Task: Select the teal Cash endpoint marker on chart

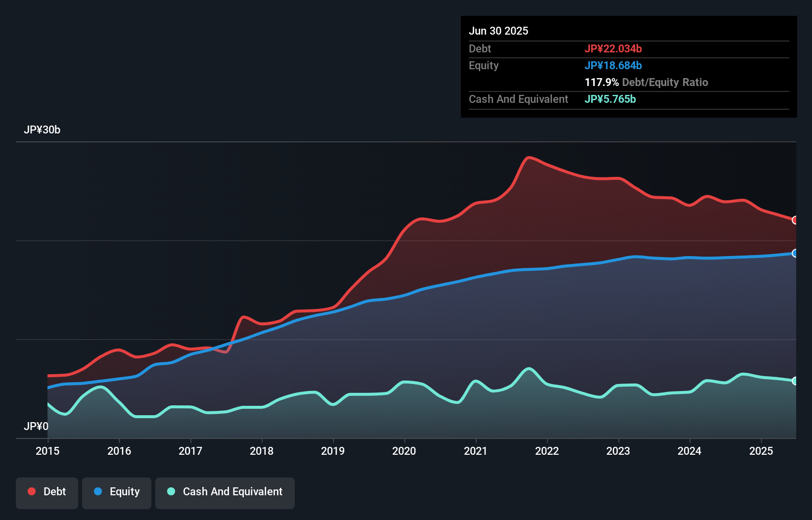Action: (795, 381)
